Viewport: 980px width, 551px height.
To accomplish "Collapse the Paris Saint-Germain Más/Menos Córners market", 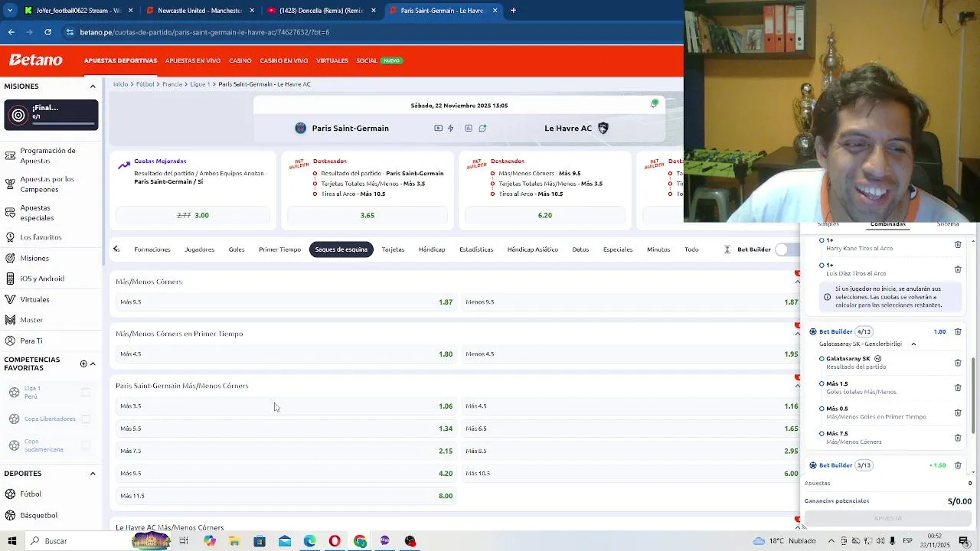I will [797, 386].
